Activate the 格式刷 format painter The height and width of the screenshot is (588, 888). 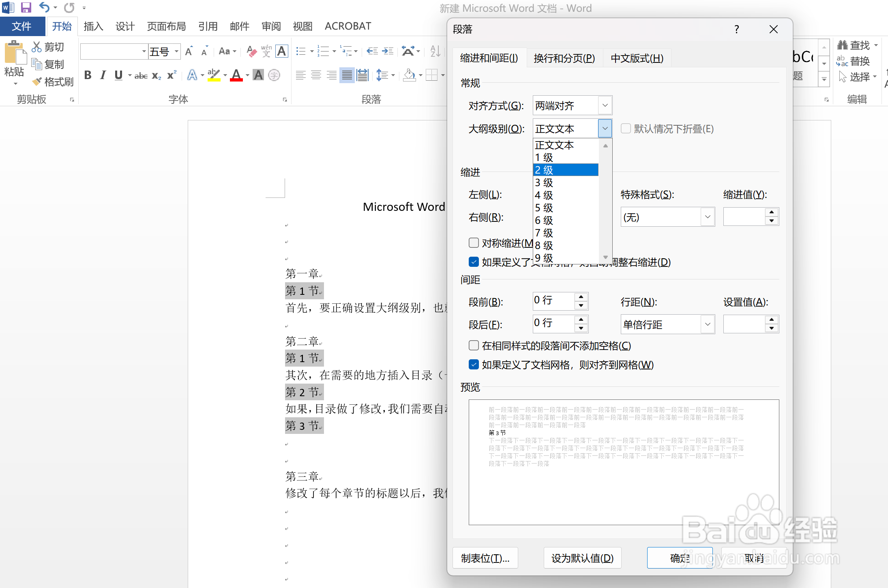tap(53, 81)
